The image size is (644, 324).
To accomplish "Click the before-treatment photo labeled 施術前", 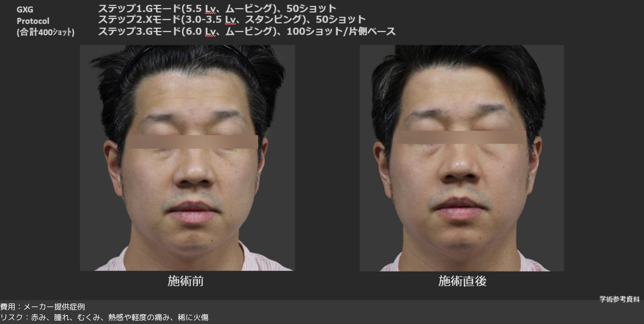I will (x=187, y=158).
